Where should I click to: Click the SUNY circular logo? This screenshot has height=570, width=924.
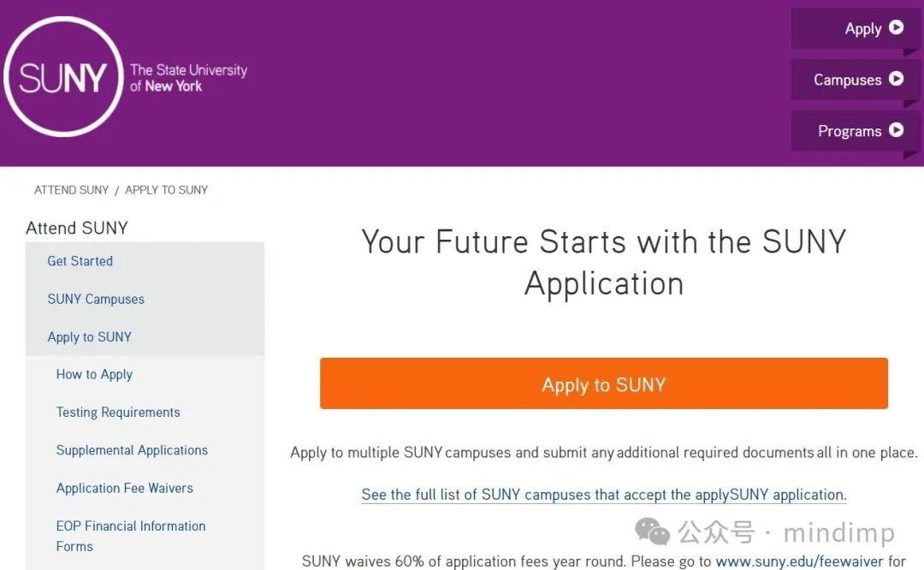point(63,77)
